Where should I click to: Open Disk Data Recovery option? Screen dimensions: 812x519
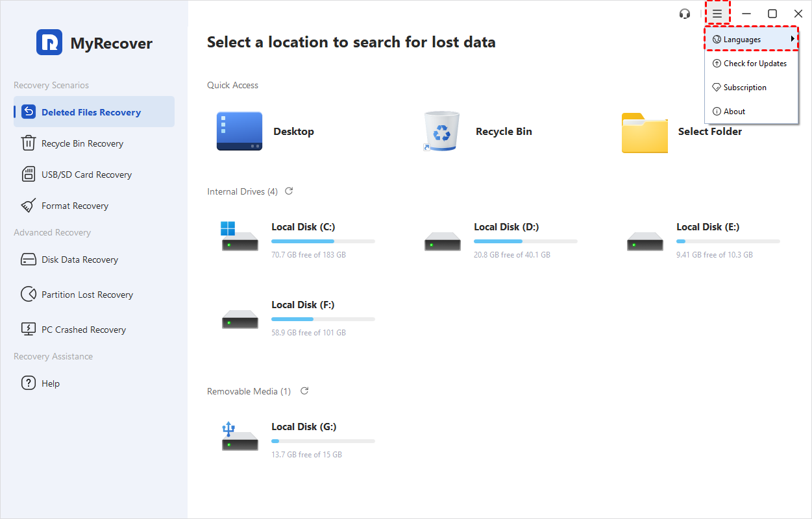[x=79, y=259]
